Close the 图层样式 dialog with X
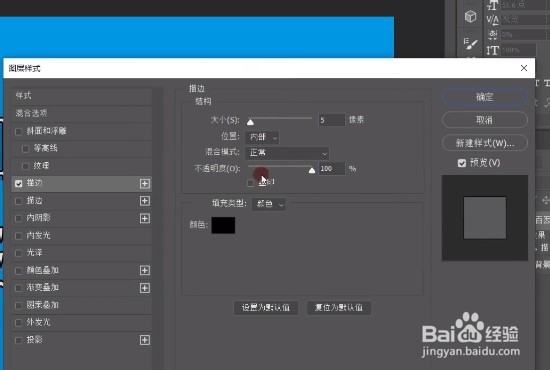This screenshot has width=550, height=370. (x=524, y=68)
